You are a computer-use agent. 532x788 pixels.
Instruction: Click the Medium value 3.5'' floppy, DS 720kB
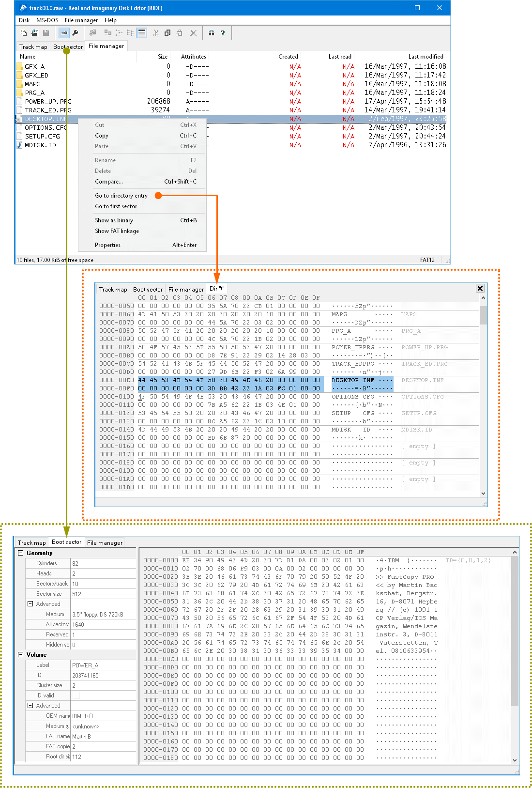[103, 614]
